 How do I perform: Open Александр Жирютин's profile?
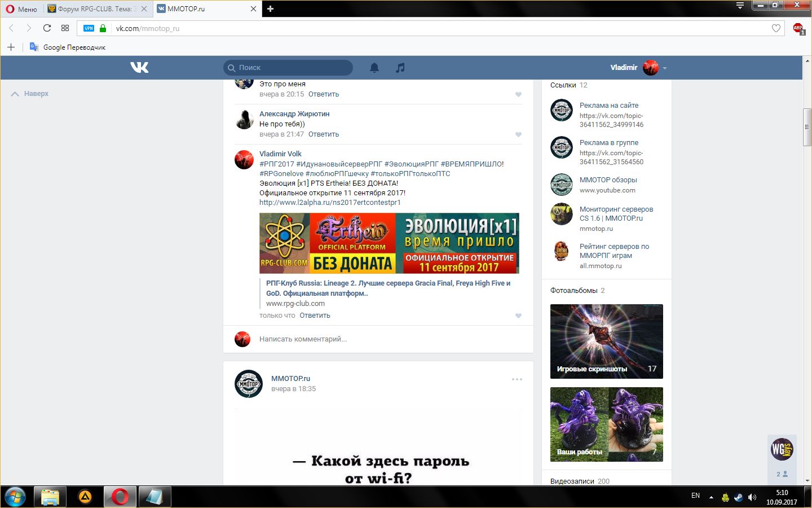click(x=294, y=114)
